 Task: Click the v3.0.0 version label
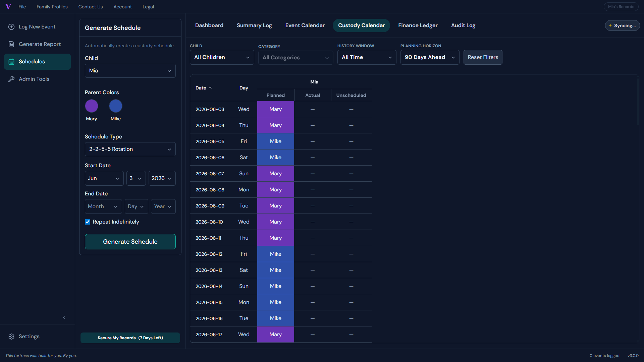633,356
